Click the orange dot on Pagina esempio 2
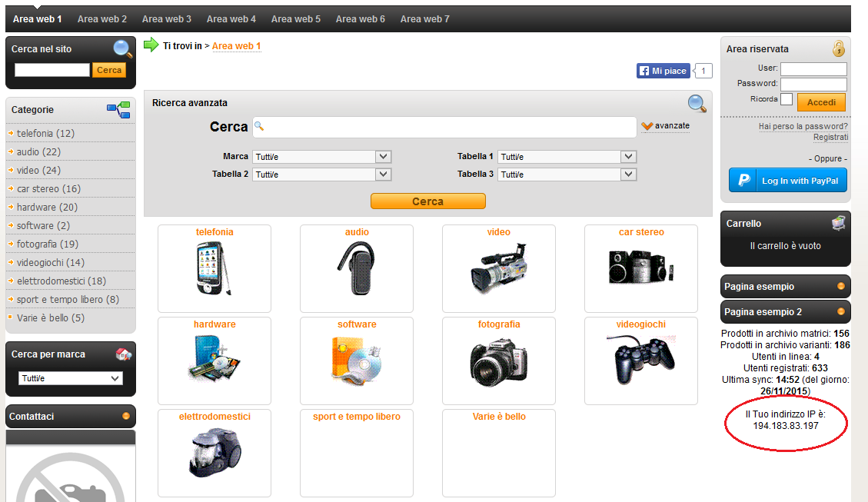Viewport: 868px width, 502px height. click(841, 311)
